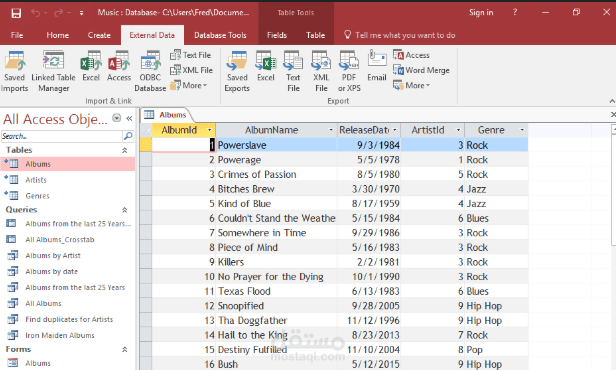The width and height of the screenshot is (616, 370).
Task: Collapse the ribbon with the up arrow
Action: 612,101
